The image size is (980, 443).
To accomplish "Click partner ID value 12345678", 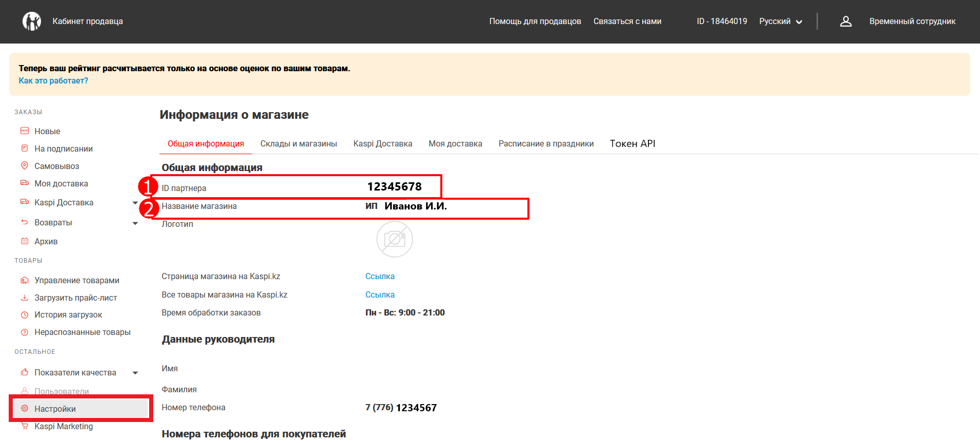I will (395, 187).
